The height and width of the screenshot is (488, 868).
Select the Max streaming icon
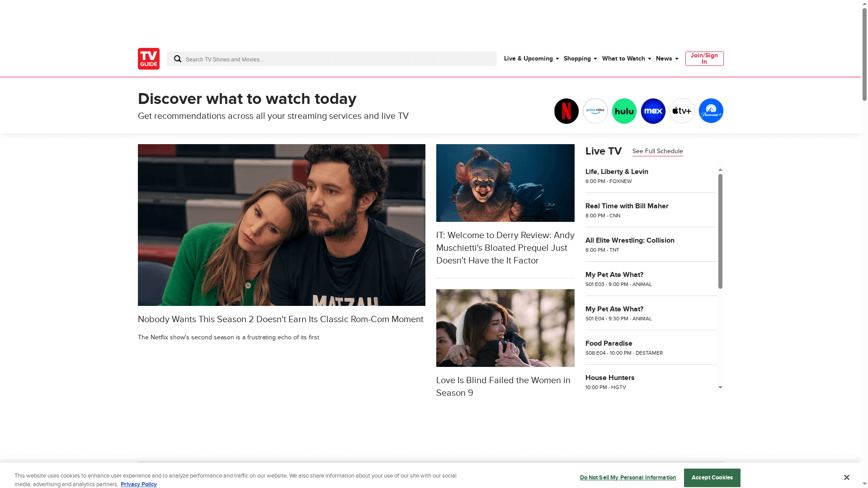coord(653,111)
